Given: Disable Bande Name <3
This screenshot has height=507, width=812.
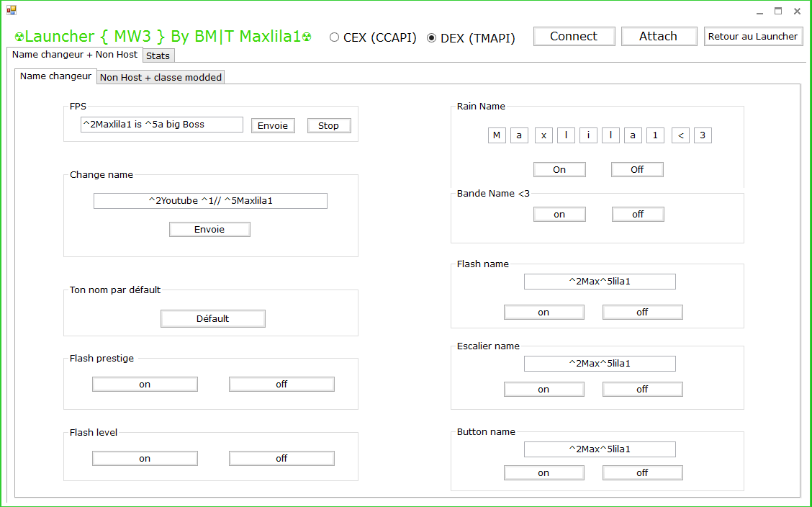Looking at the screenshot, I should click(638, 215).
